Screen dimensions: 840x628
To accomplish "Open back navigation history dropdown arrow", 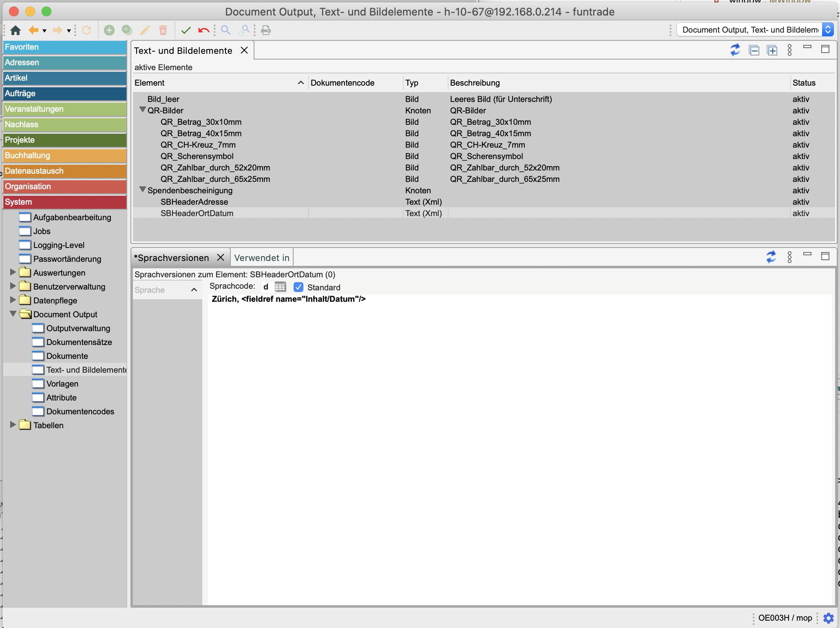I will point(44,31).
